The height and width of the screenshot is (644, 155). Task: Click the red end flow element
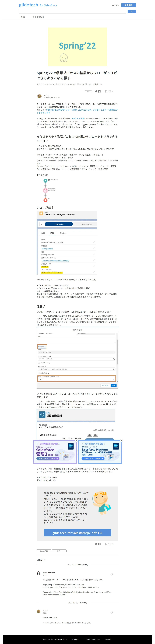point(45,200)
